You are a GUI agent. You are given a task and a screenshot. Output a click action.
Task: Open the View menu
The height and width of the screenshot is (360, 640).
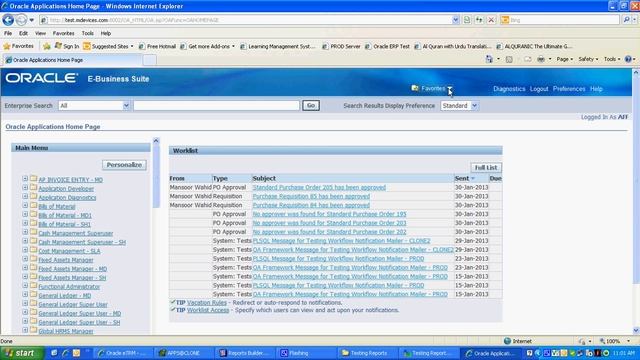coord(40,33)
